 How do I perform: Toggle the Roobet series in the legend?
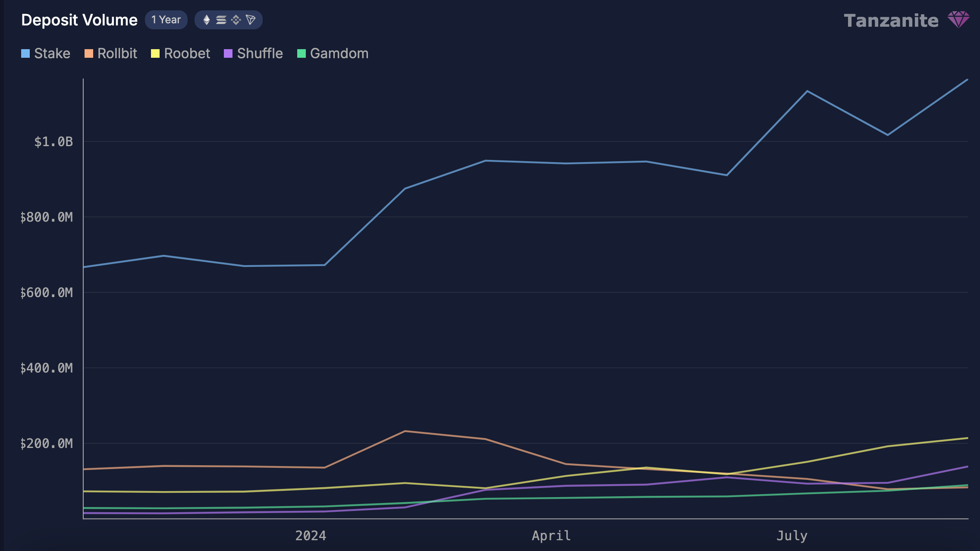pos(180,53)
